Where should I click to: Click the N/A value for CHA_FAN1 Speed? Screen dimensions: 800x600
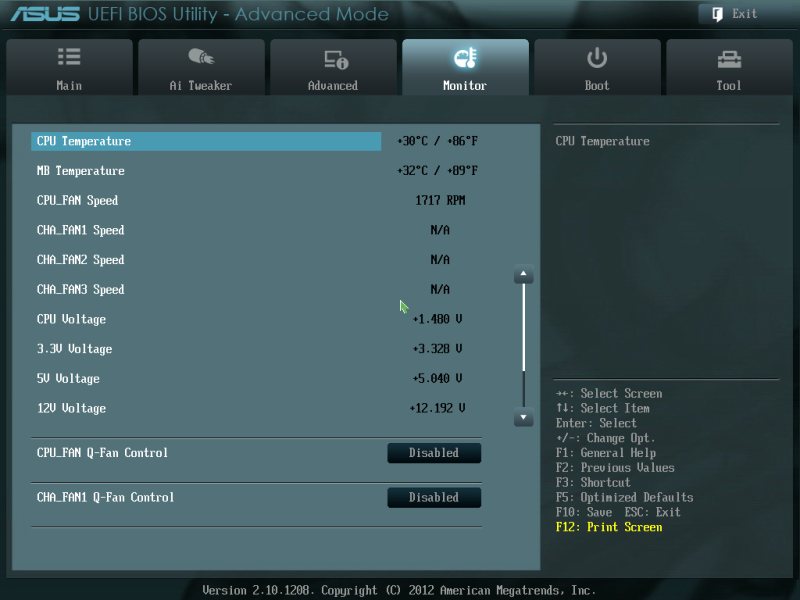pyautogui.click(x=440, y=230)
